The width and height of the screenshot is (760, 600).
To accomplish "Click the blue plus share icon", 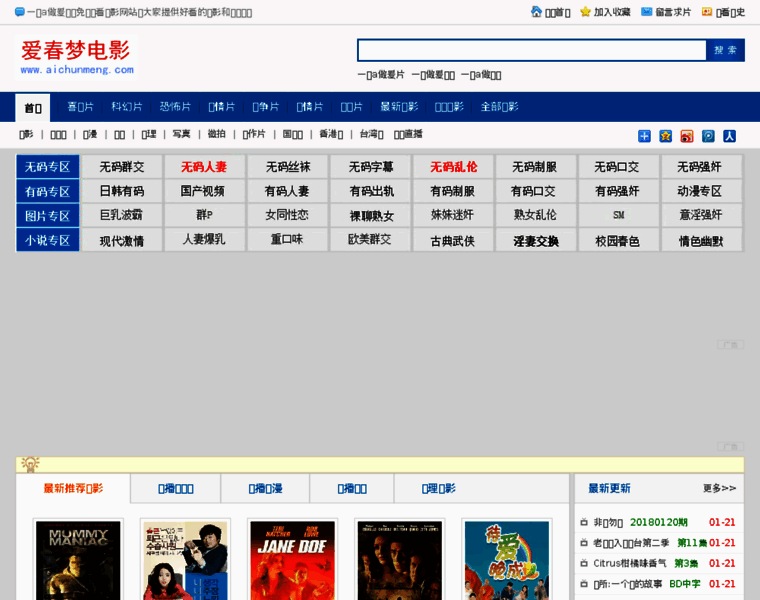I will 644,136.
